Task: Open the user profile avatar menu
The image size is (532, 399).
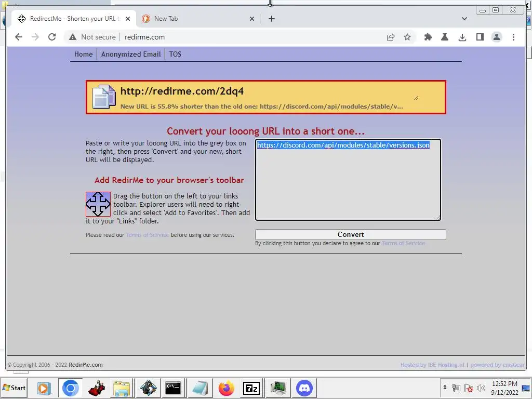Action: pos(497,37)
